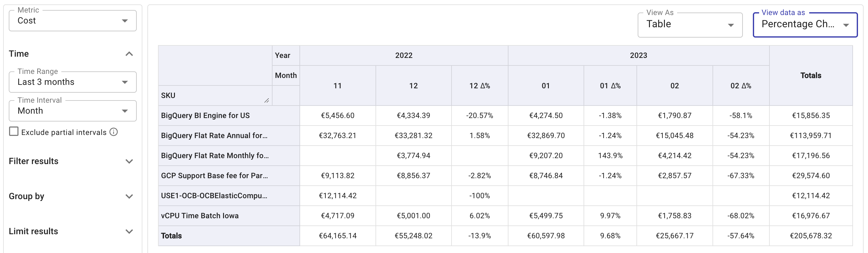Screen dimensions: 868x253
Task: Open the View data as dropdown
Action: (x=805, y=25)
